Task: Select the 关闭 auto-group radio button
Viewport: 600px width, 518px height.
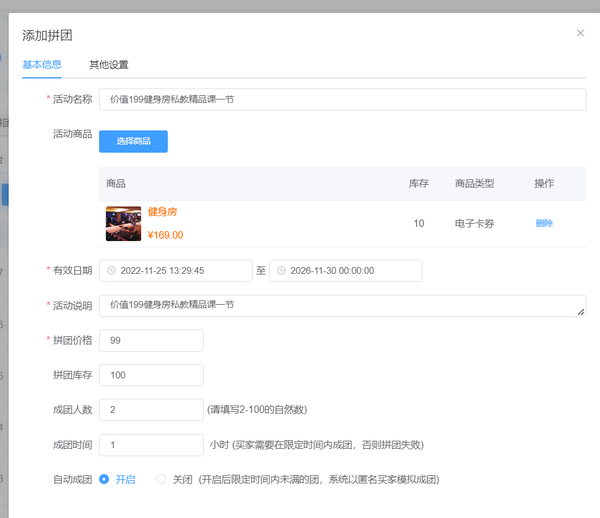Action: [160, 479]
